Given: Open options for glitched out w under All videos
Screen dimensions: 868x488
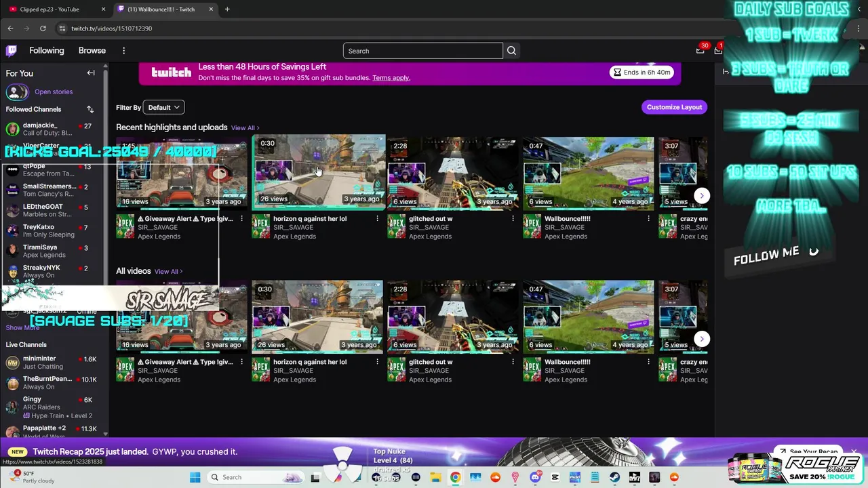Looking at the screenshot, I should [513, 362].
